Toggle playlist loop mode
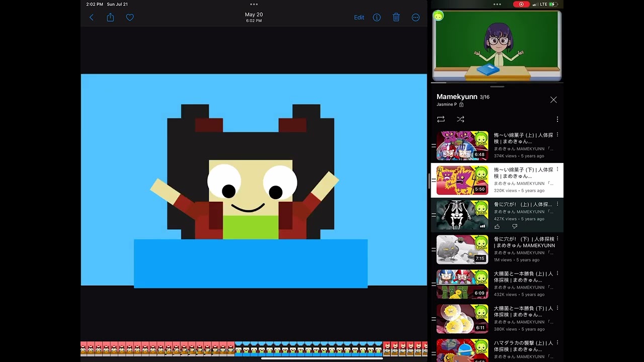Image resolution: width=644 pixels, height=362 pixels. click(x=441, y=119)
